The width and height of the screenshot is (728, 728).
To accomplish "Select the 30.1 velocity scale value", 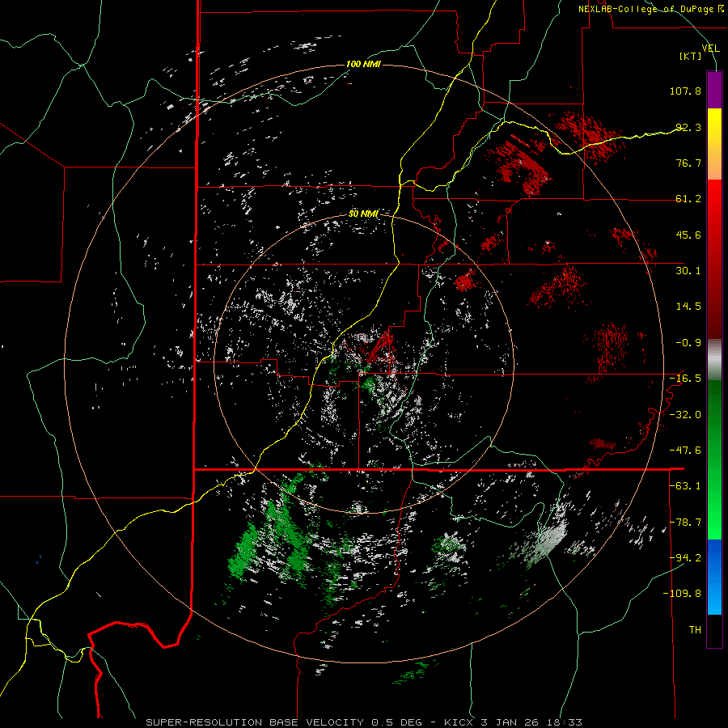I will tap(688, 271).
